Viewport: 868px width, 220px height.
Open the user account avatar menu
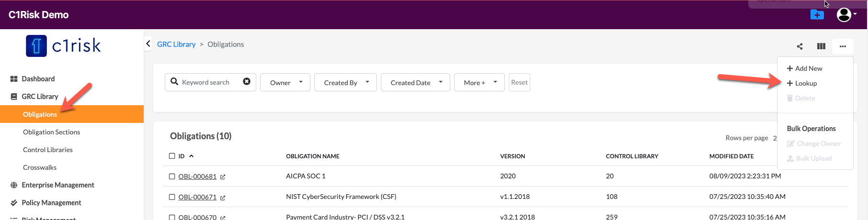tap(846, 15)
